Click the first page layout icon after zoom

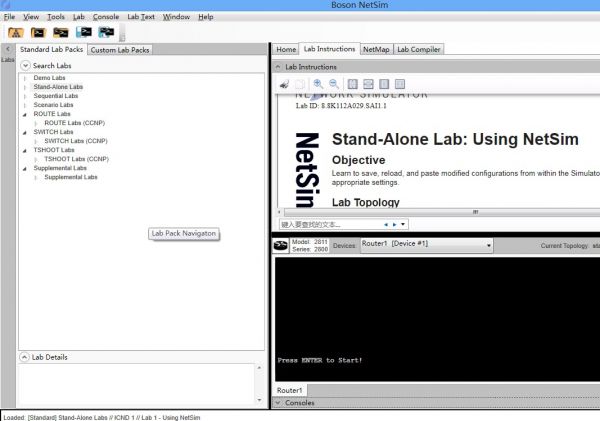click(x=353, y=84)
